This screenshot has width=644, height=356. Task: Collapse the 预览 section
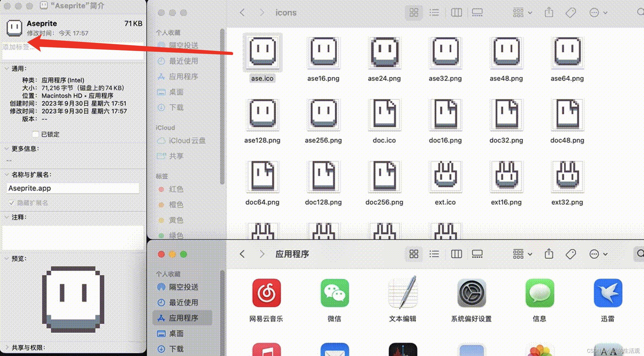pos(7,259)
